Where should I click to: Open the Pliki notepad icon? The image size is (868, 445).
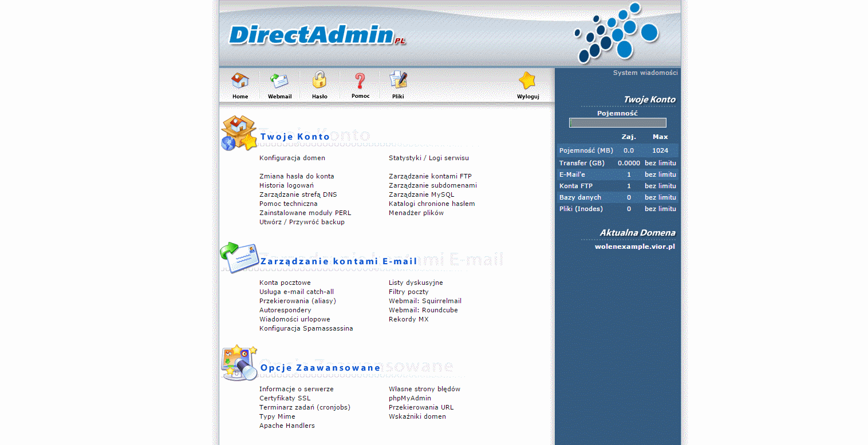(398, 81)
